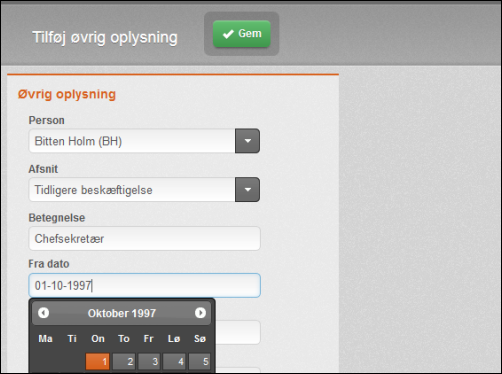This screenshot has height=374, width=502.
Task: Expand the Afsnit dropdown arrow
Action: [247, 189]
